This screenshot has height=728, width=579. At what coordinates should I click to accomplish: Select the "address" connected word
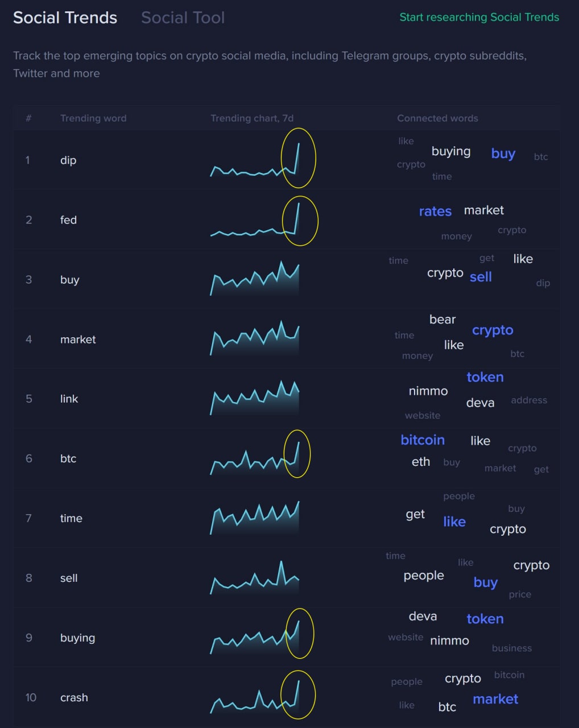529,400
